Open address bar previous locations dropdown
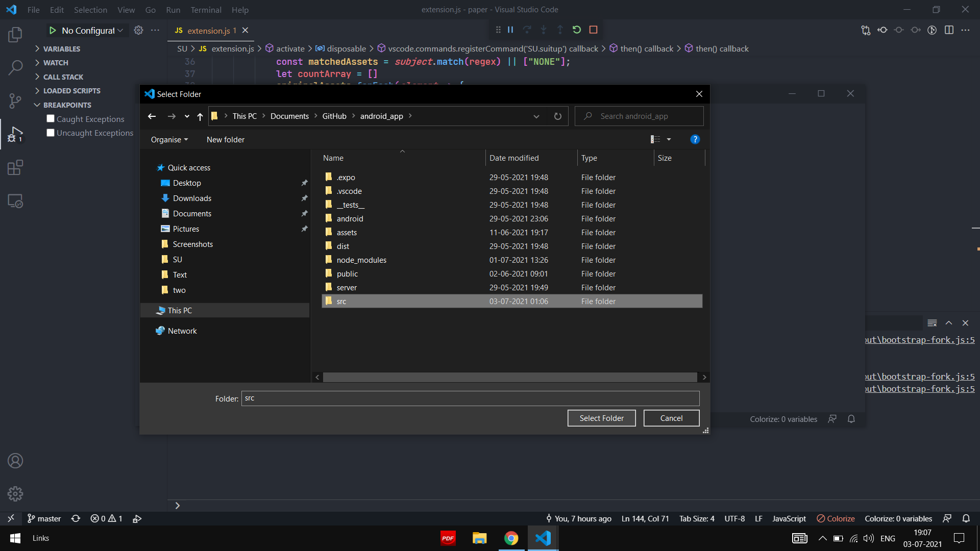This screenshot has width=980, height=551. point(536,116)
